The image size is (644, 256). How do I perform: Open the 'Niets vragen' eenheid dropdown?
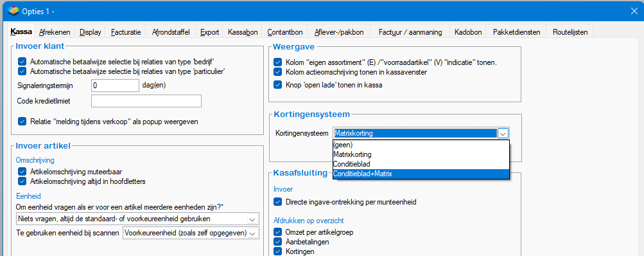pyautogui.click(x=252, y=219)
